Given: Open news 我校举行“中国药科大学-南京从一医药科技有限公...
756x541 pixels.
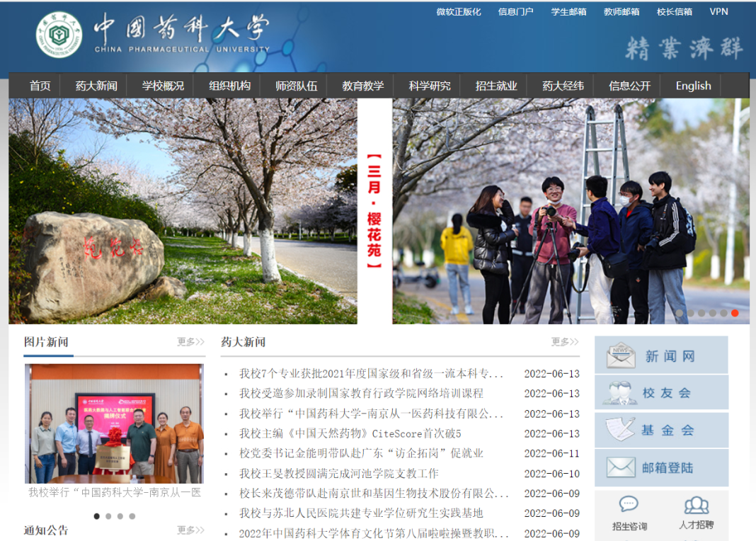Looking at the screenshot, I should pos(371,414).
